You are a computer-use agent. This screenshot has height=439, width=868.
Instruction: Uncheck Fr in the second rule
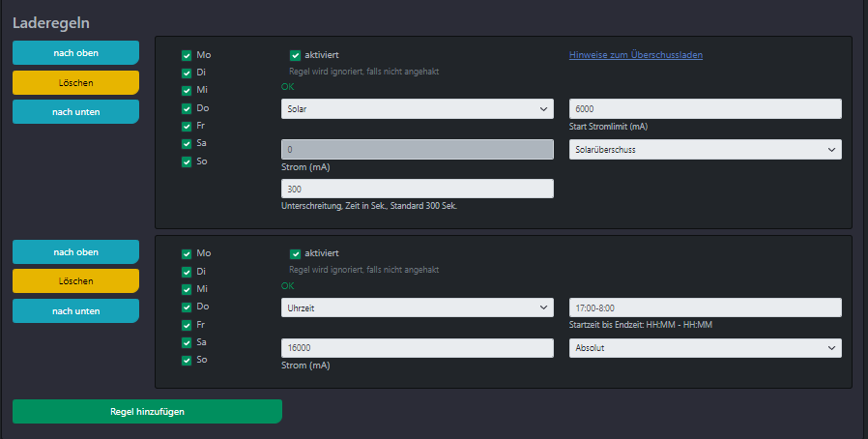(187, 325)
